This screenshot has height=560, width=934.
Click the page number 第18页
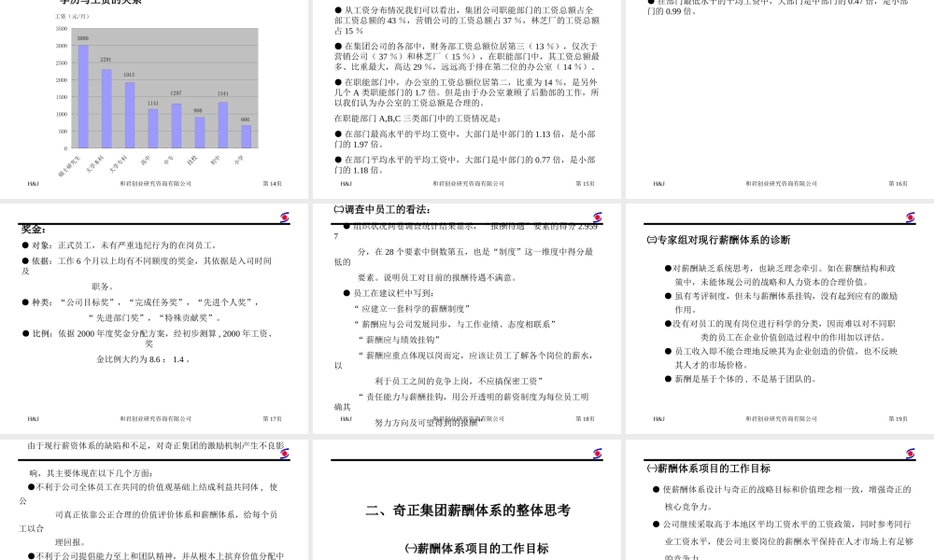coord(587,420)
